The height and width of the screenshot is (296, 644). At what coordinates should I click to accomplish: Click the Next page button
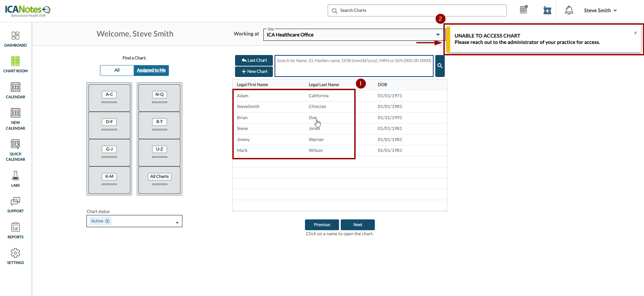357,225
